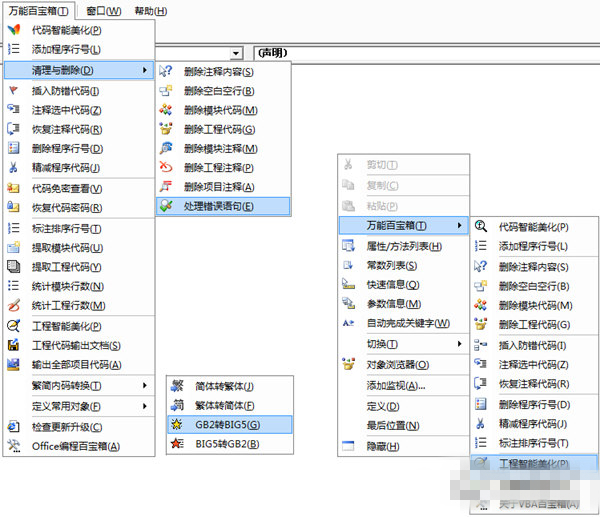The width and height of the screenshot is (600, 517).
Task: Click the 简体转繁体 icon
Action: 178,386
